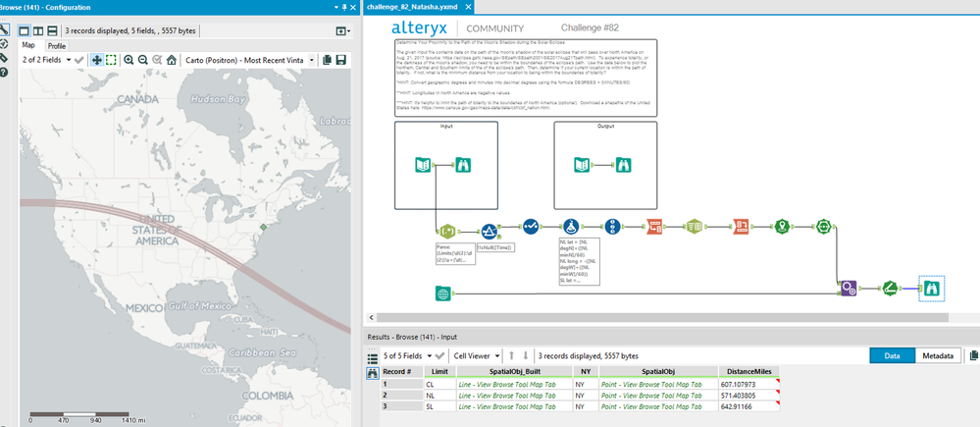Screen dimensions: 980x427
Task: Click the Results binoculars data icon
Action: click(x=373, y=373)
